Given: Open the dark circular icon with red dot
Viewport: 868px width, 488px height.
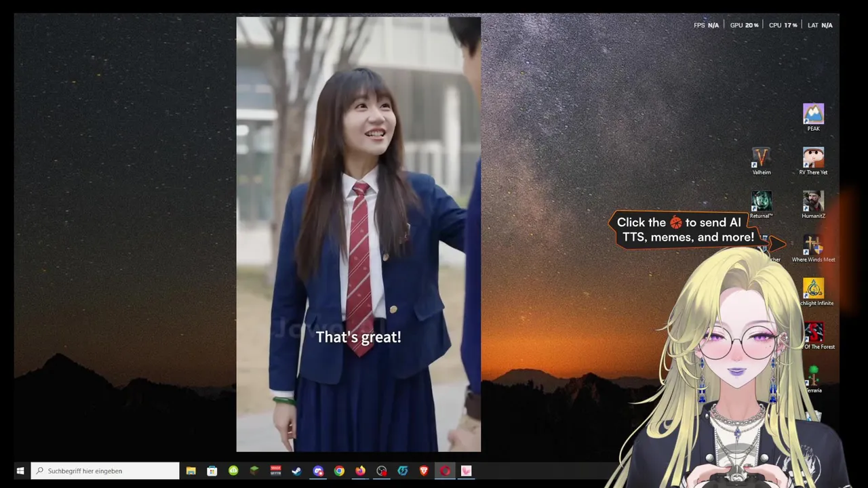Looking at the screenshot, I should click(x=381, y=470).
